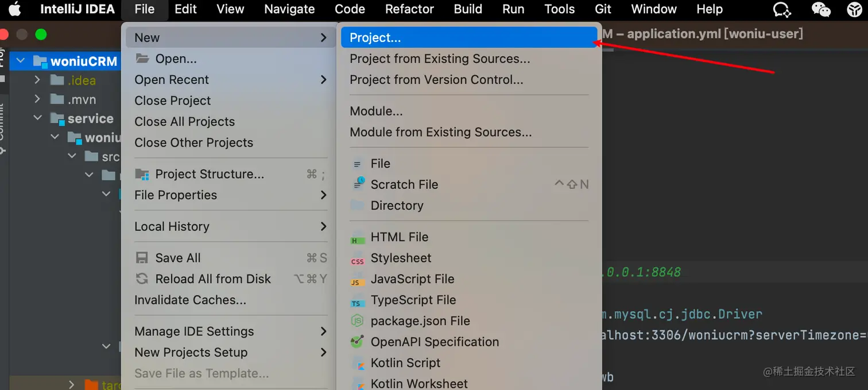Click the JavaScript File icon

click(358, 280)
